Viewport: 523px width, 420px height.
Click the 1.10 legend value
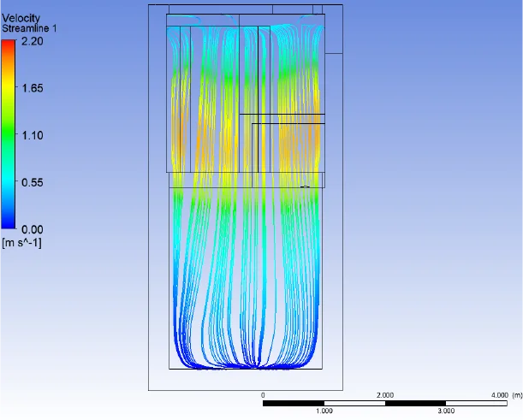[33, 135]
